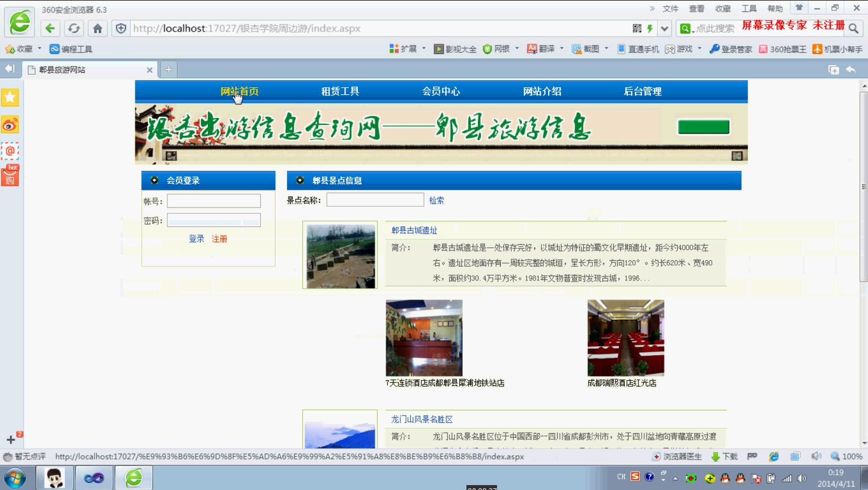The height and width of the screenshot is (490, 868).
Task: Go to 网站首页 nav item
Action: (240, 92)
